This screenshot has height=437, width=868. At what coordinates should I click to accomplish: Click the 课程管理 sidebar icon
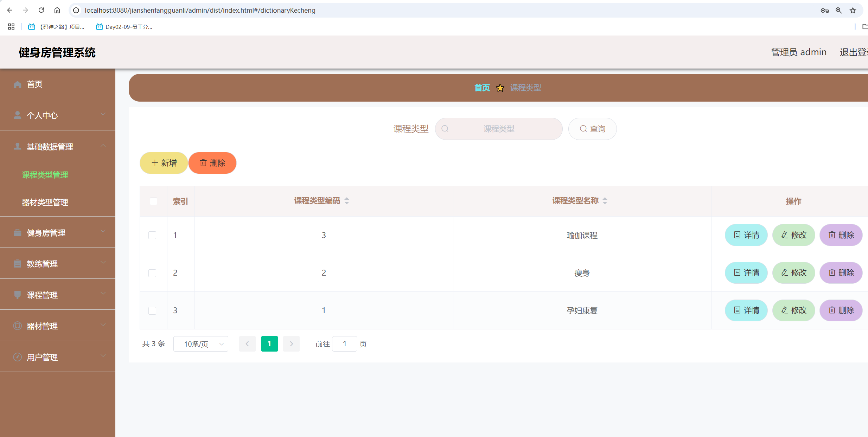click(18, 295)
